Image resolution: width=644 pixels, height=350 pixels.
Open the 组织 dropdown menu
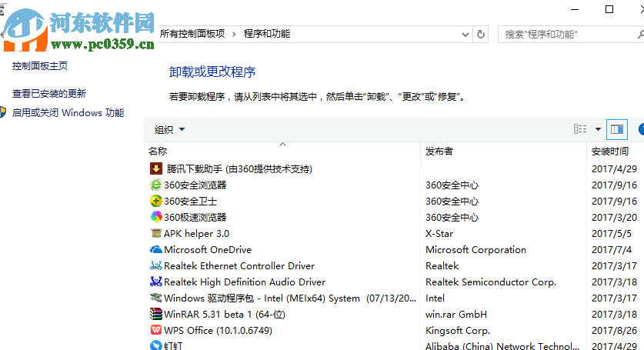169,130
